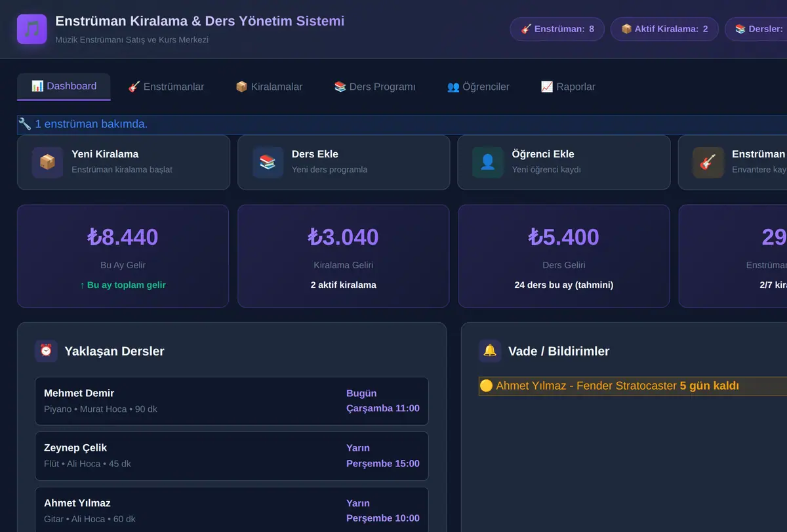Click the box icon on Yeni Kiralama card
The height and width of the screenshot is (532, 787).
tap(47, 162)
